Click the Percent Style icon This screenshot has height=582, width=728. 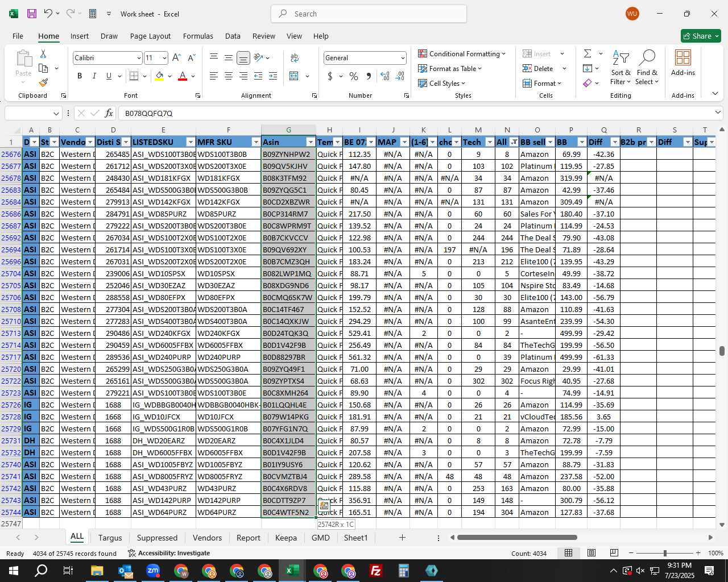click(x=354, y=76)
